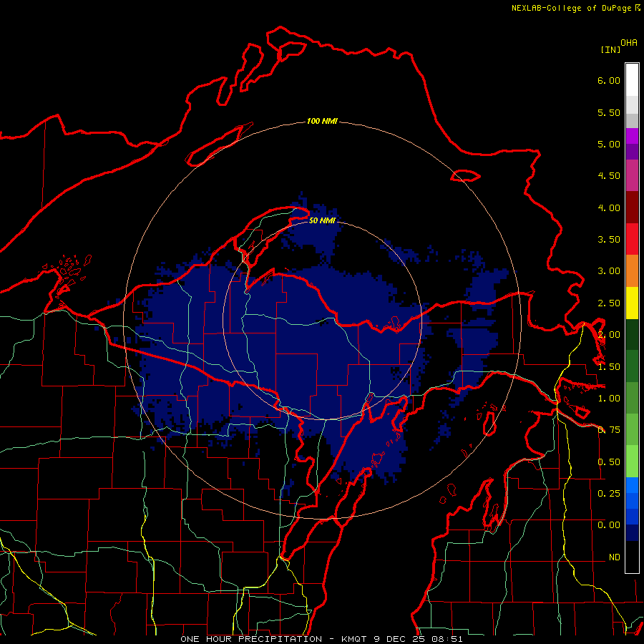Viewport: 644px width, 644px height.
Task: Select the black ND swatch in legend
Action: (x=632, y=557)
